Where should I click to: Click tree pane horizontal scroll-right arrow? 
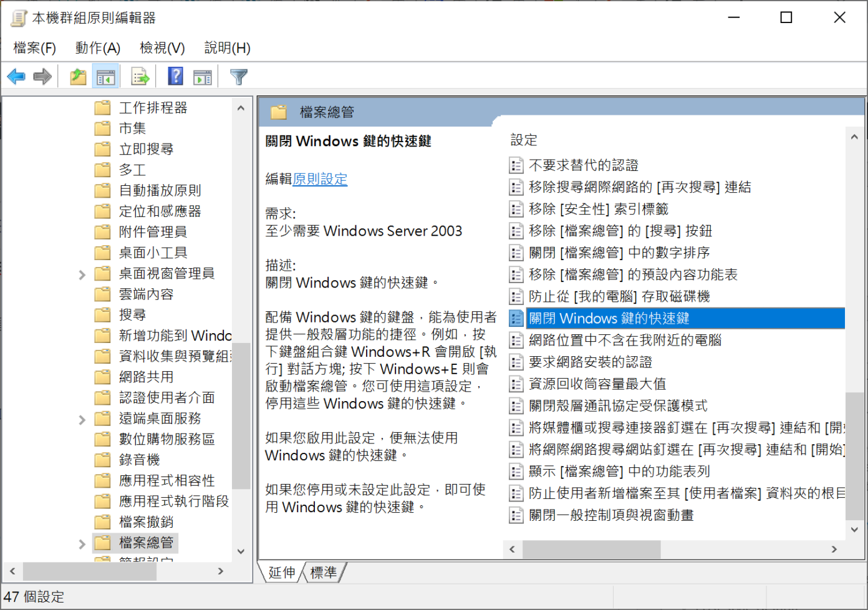point(220,571)
